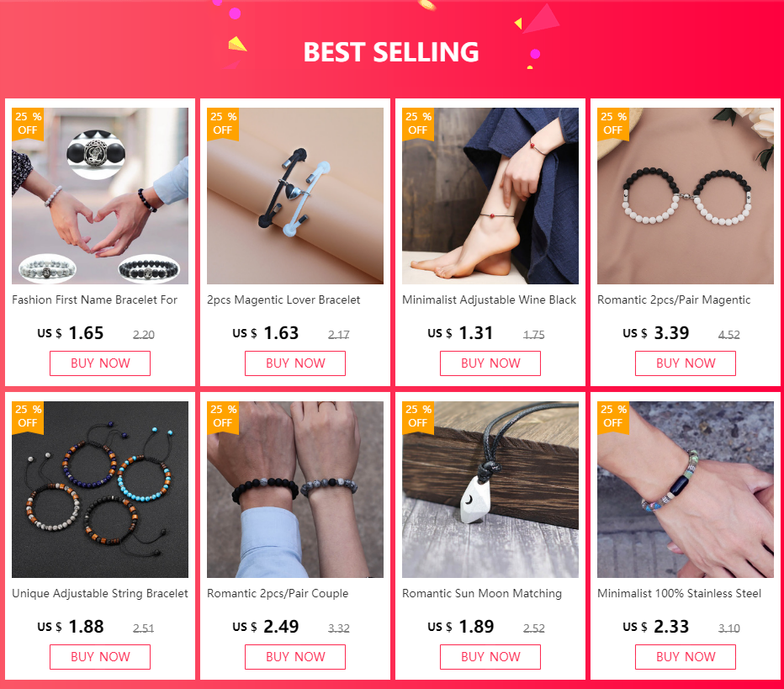Open the Romantic Sun Moon Matching title link

(x=482, y=593)
